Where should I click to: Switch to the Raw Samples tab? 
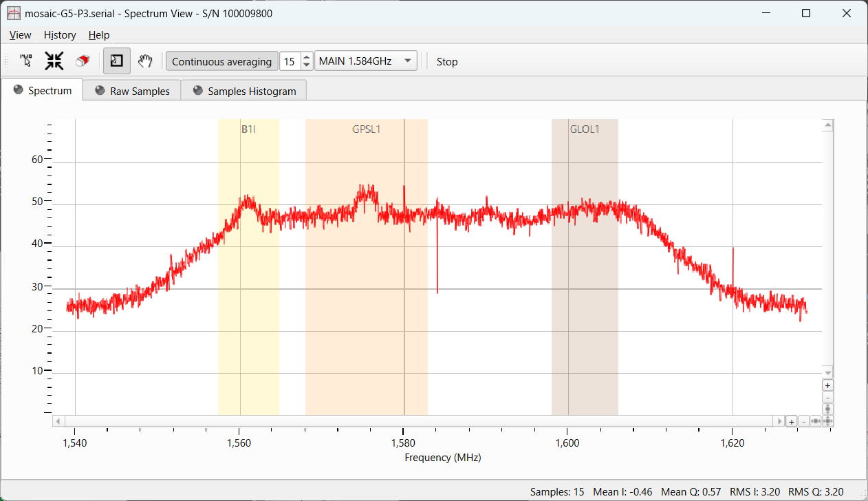(x=132, y=91)
